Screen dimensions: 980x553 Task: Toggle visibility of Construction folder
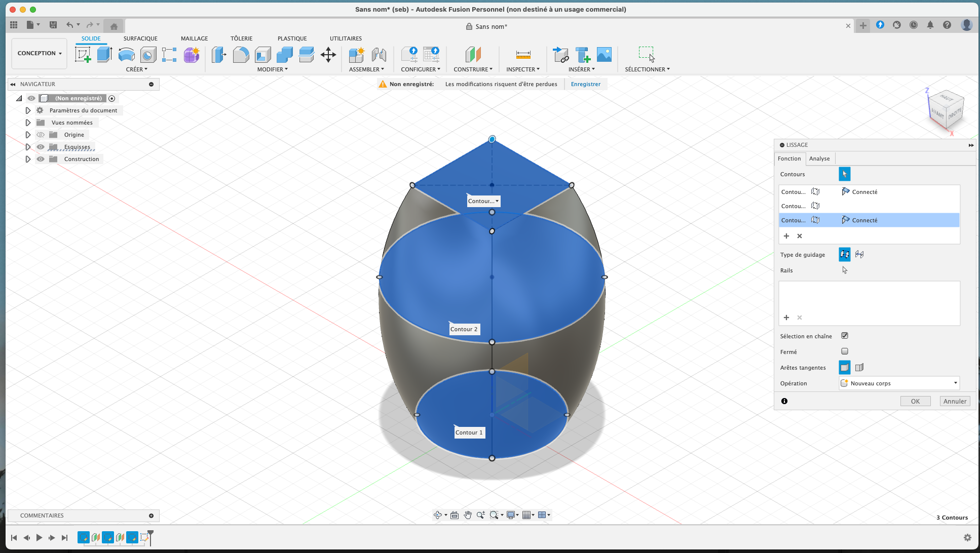[41, 159]
